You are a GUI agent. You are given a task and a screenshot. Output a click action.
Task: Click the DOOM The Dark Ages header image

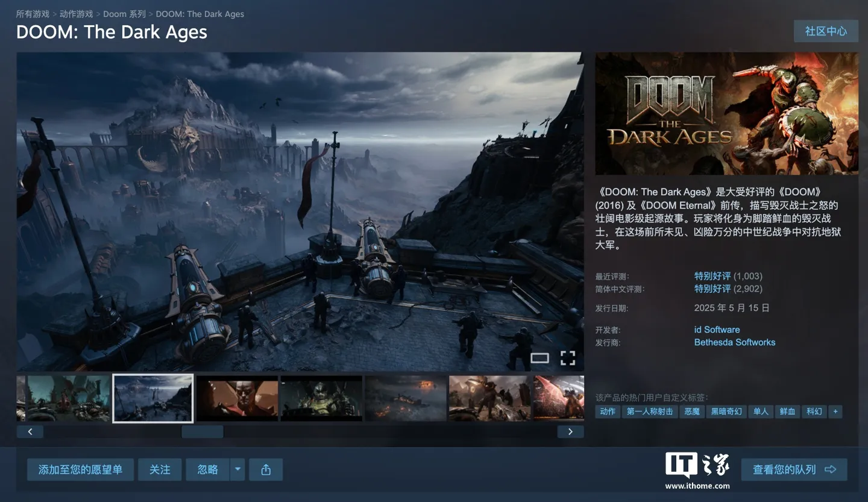(726, 114)
